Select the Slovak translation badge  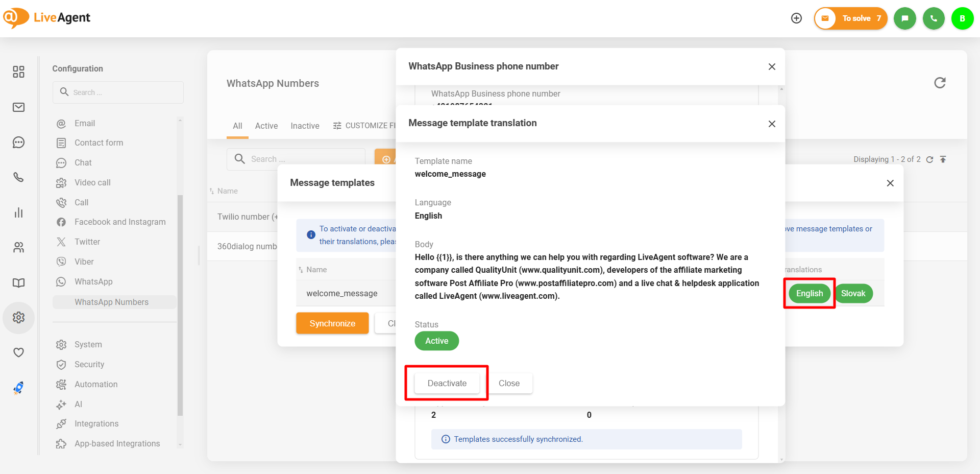click(x=853, y=293)
